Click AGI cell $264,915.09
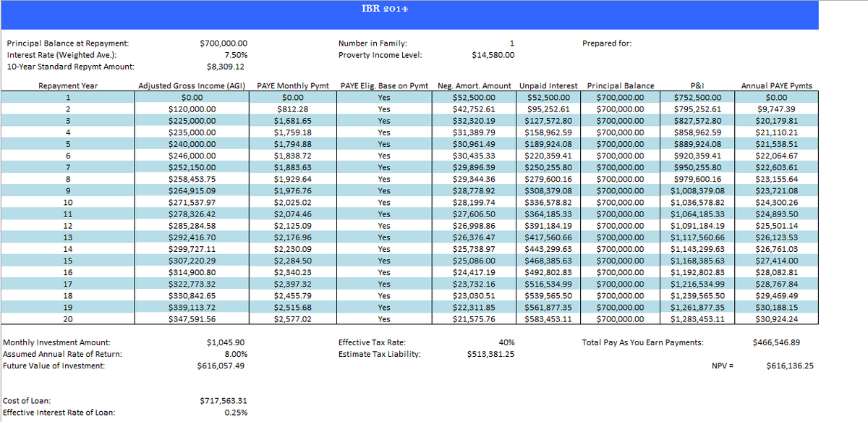The height and width of the screenshot is (422, 868). 192,190
